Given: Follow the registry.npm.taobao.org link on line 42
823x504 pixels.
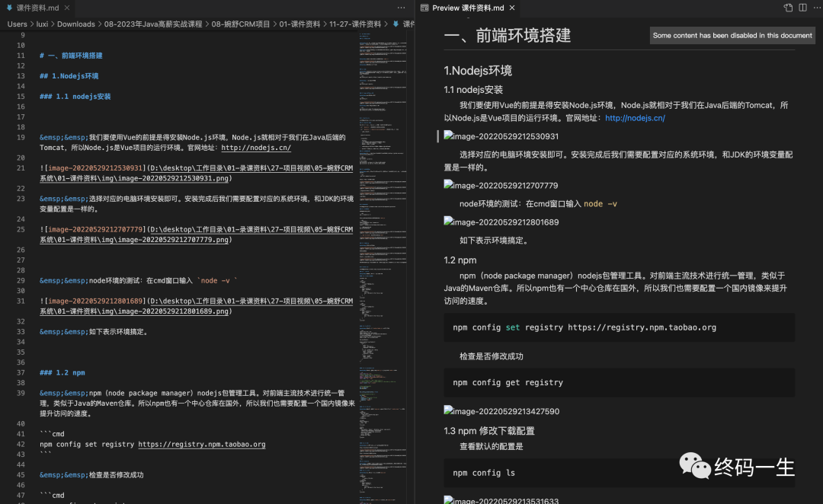Looking at the screenshot, I should tap(201, 444).
